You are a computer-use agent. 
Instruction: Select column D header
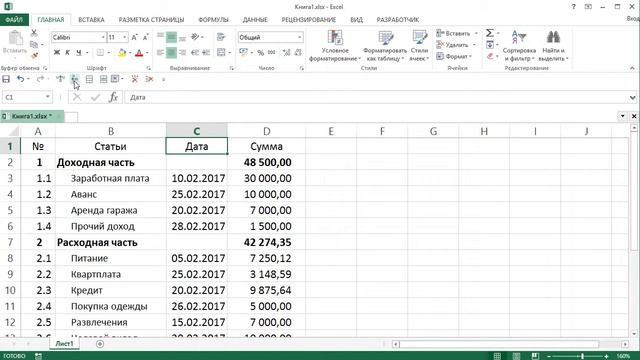(267, 131)
